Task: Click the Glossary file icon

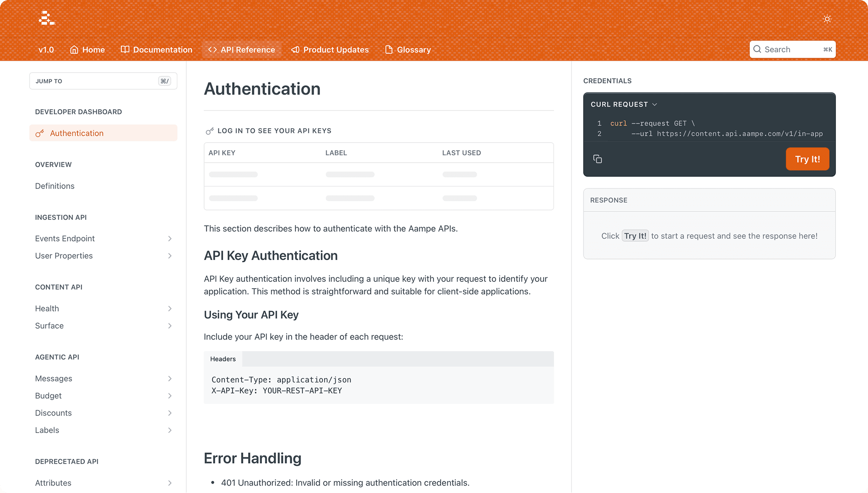Action: (x=389, y=49)
